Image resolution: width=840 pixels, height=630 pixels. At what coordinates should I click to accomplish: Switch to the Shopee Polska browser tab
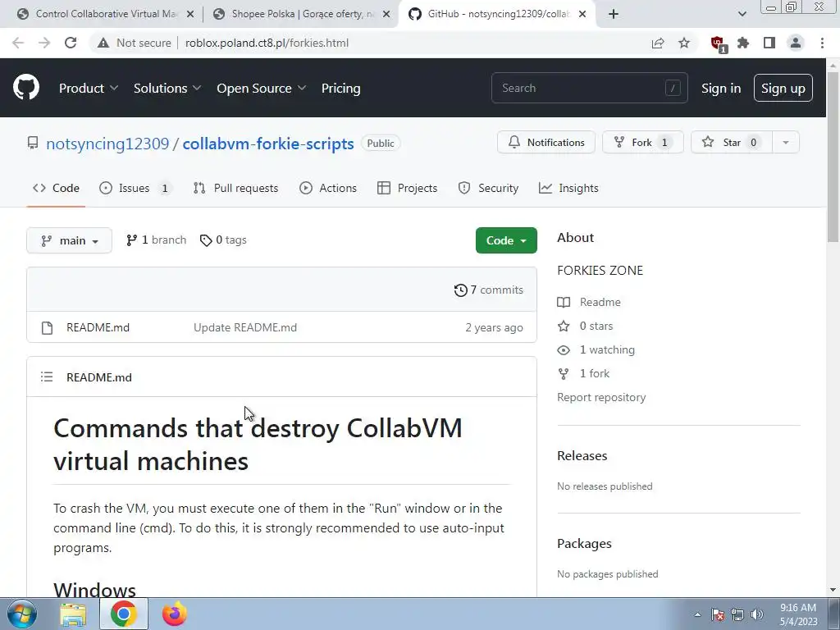tap(300, 14)
